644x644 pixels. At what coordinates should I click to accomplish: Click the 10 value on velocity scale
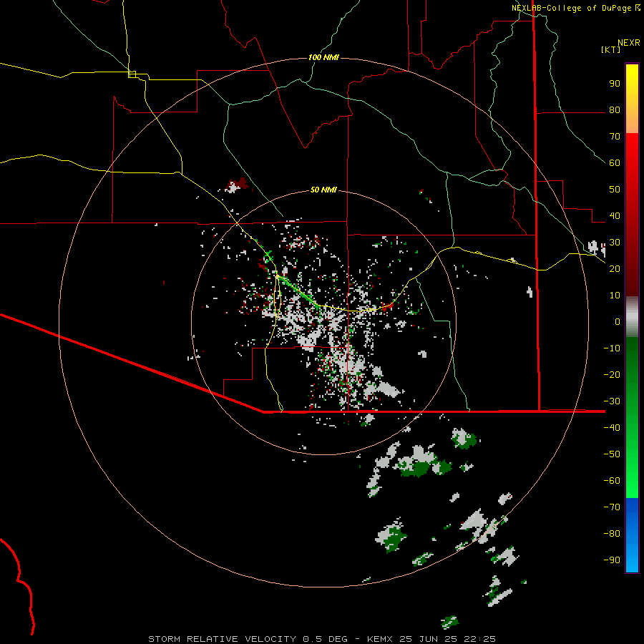tap(615, 296)
